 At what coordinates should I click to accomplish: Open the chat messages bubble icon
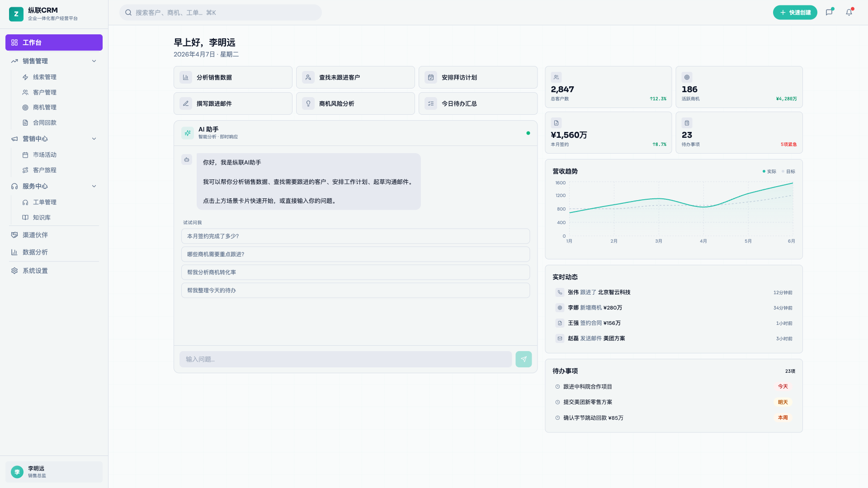[x=830, y=12]
